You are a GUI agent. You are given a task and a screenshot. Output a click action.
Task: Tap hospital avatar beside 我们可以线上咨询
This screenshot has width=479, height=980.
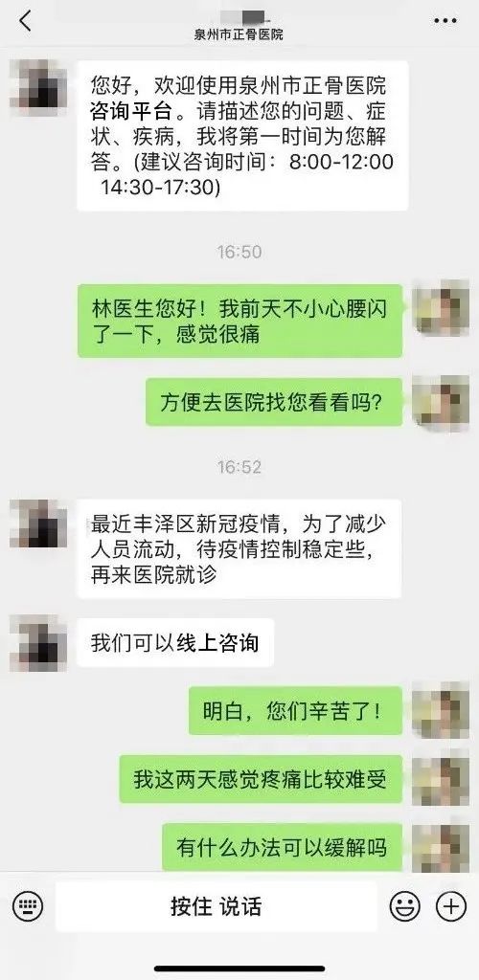pos(38,643)
